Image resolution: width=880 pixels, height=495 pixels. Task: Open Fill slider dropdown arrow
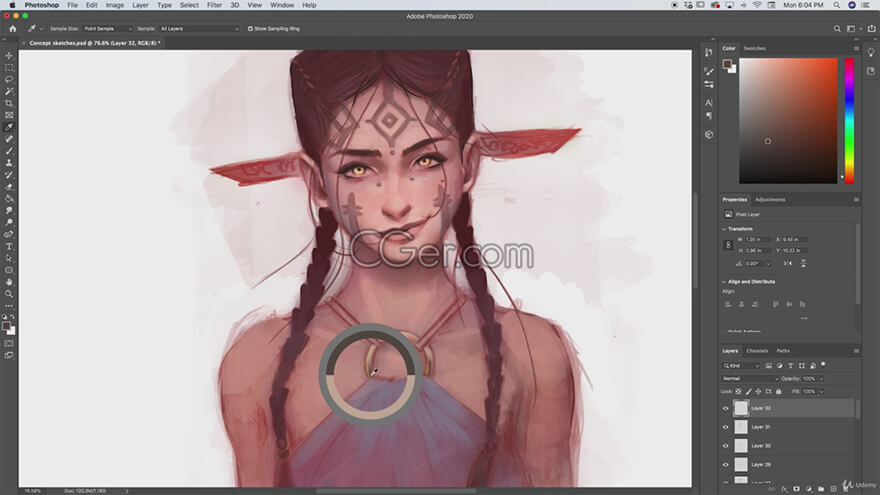click(x=821, y=391)
